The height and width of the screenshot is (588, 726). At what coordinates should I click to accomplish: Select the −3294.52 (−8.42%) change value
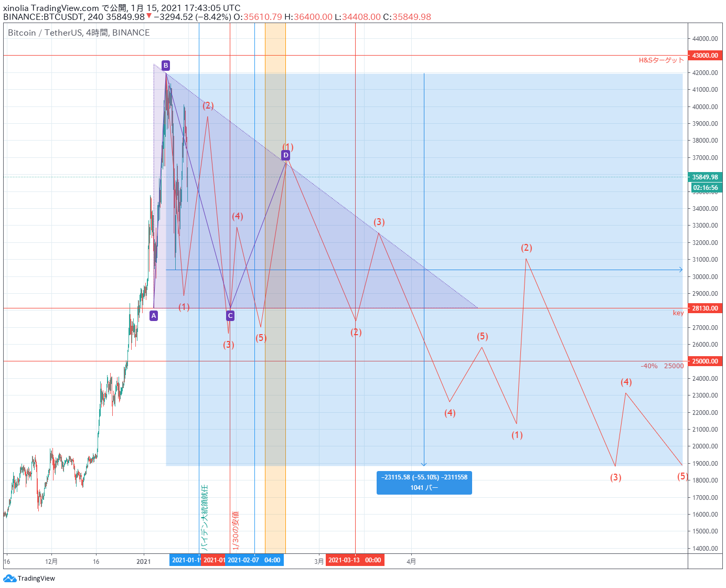(193, 17)
